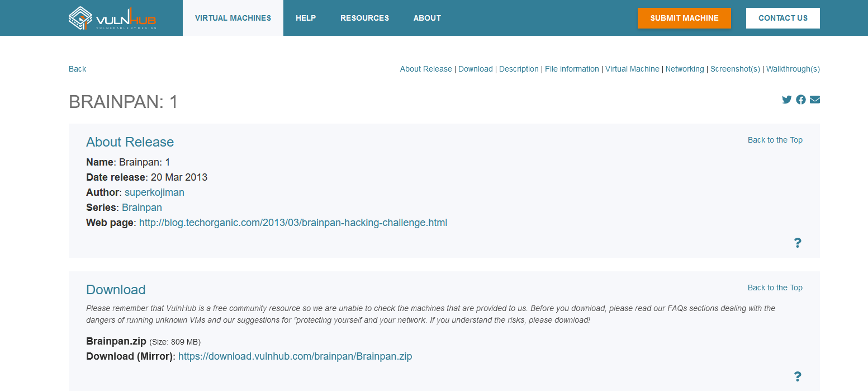Screen dimensions: 868x391
Task: Open the Virtual Machines tab
Action: coord(233,18)
